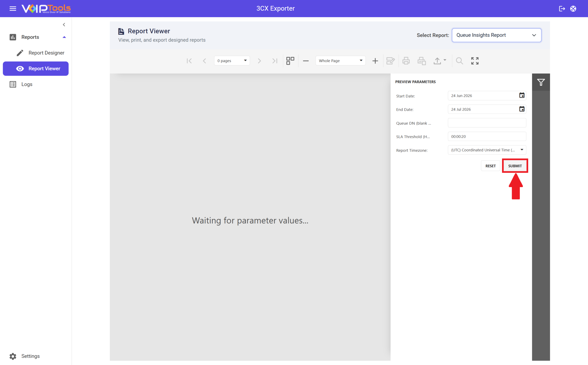Click the Queue DN input field
The image size is (588, 365).
(487, 123)
